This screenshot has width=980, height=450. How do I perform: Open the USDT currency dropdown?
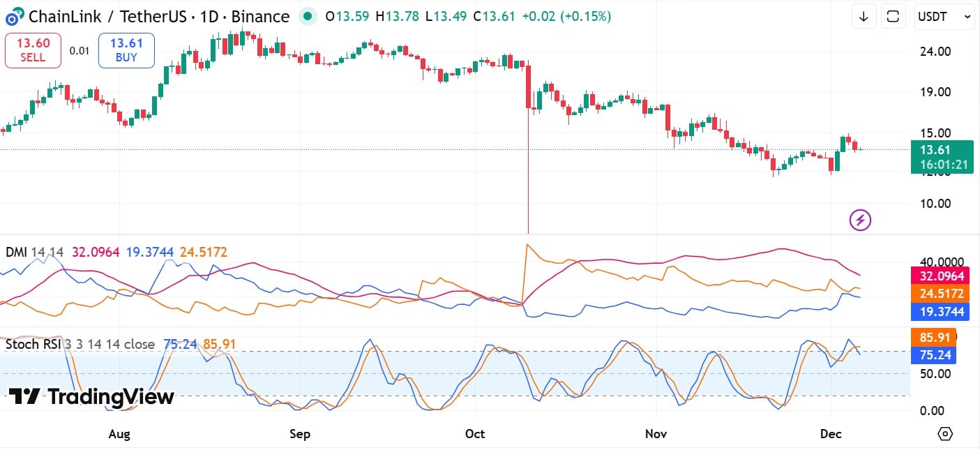pos(944,17)
